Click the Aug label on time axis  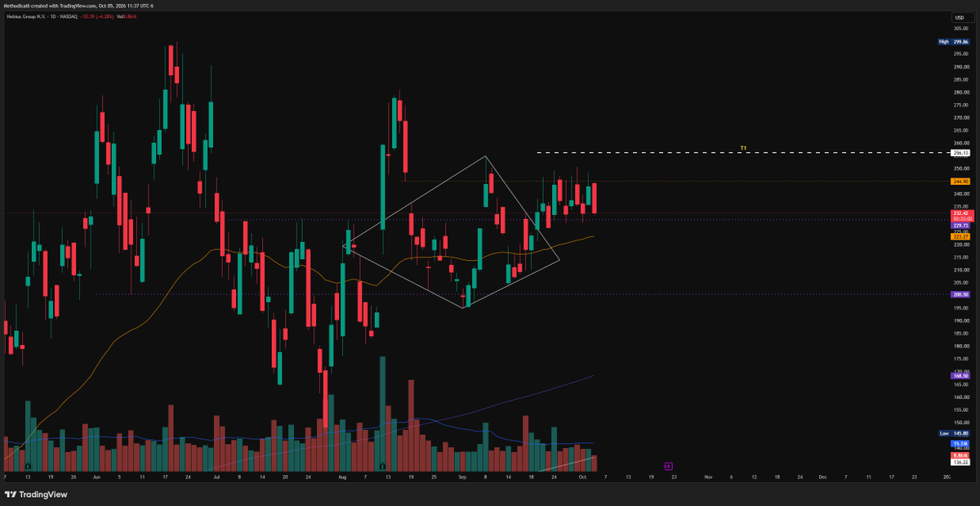point(341,475)
